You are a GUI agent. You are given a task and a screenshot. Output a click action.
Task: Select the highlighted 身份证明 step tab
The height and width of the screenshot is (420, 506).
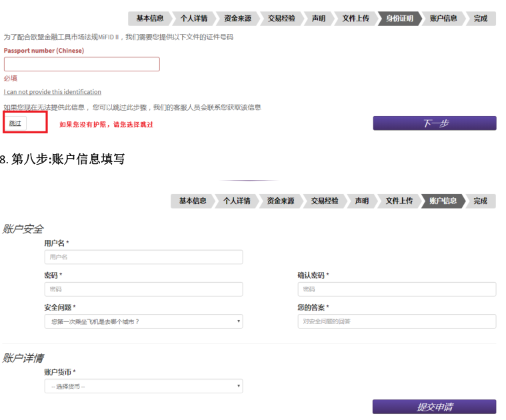click(x=399, y=19)
